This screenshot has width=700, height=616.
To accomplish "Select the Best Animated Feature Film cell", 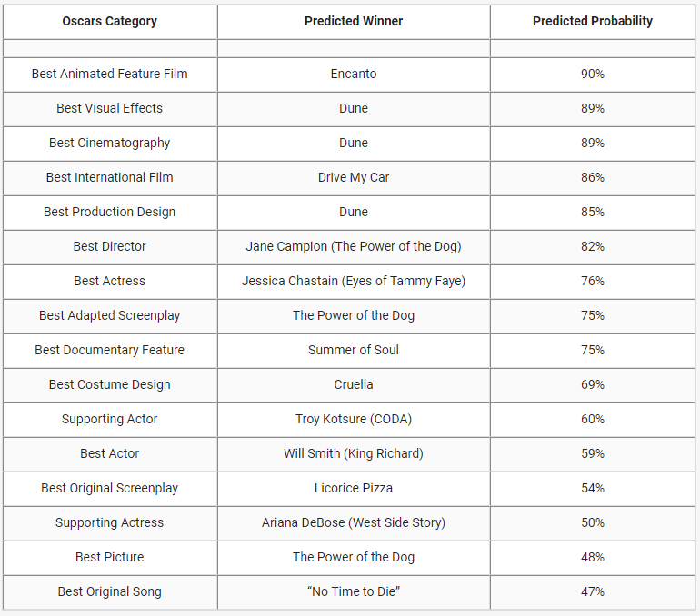I will click(109, 74).
